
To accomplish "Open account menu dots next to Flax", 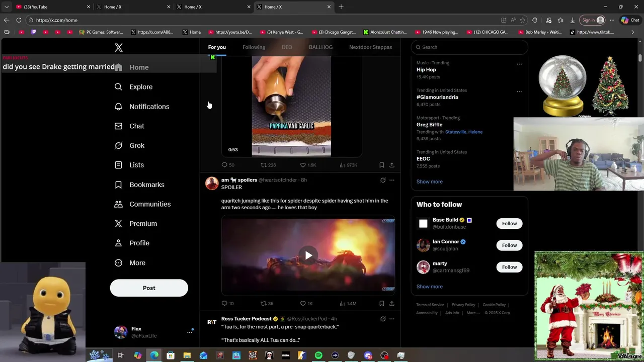I will pyautogui.click(x=190, y=332).
